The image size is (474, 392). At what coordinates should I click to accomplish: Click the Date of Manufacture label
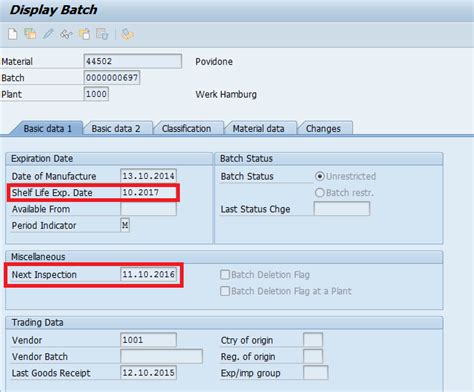click(54, 176)
